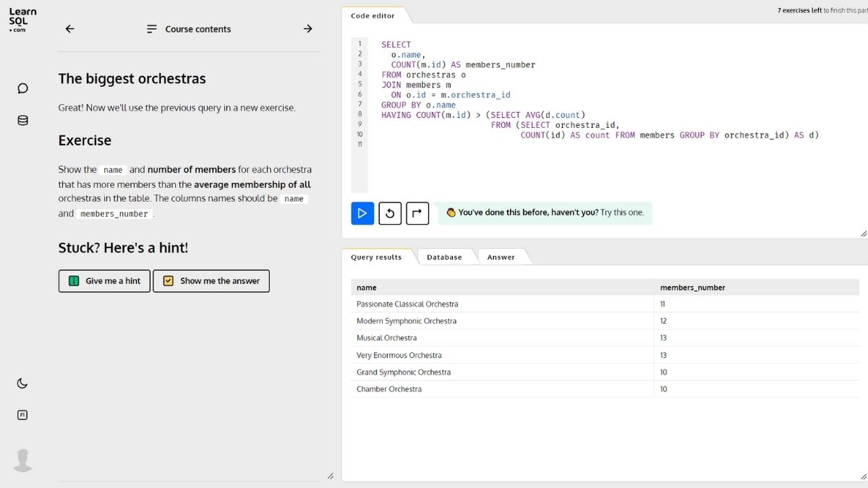Screen dimensions: 868x488
Task: Select the Chamber Orchestra row
Action: [x=605, y=389]
